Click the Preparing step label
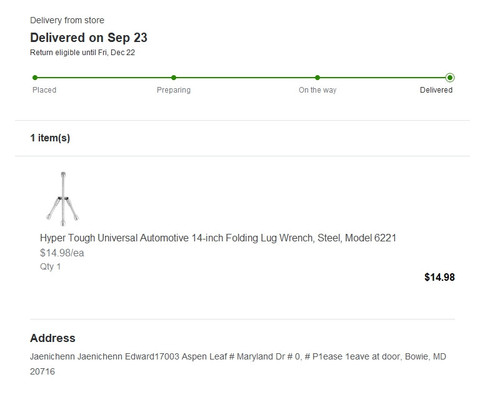The image size is (500, 419). coord(174,90)
